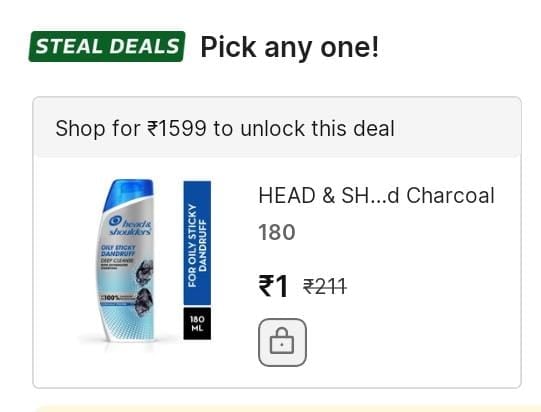
Task: Click the yellow strip below the deal card
Action: [286, 409]
